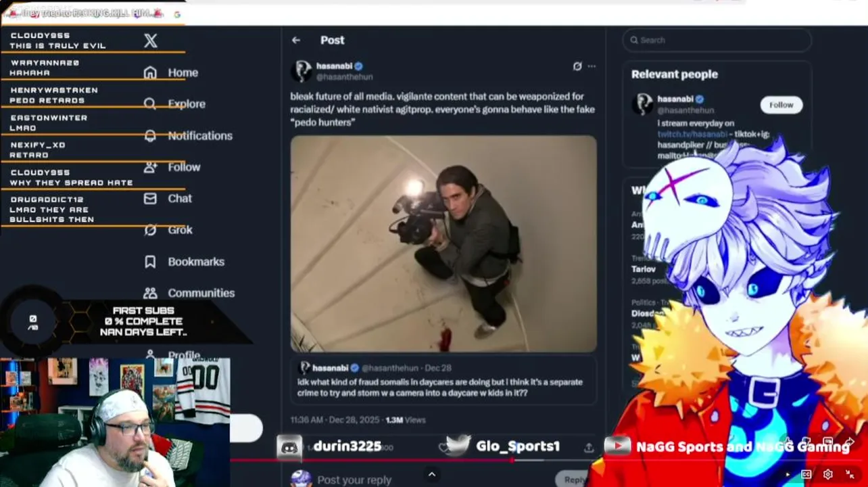Screen dimensions: 868x487
Task: Open Follow in the X sidebar
Action: (172, 167)
